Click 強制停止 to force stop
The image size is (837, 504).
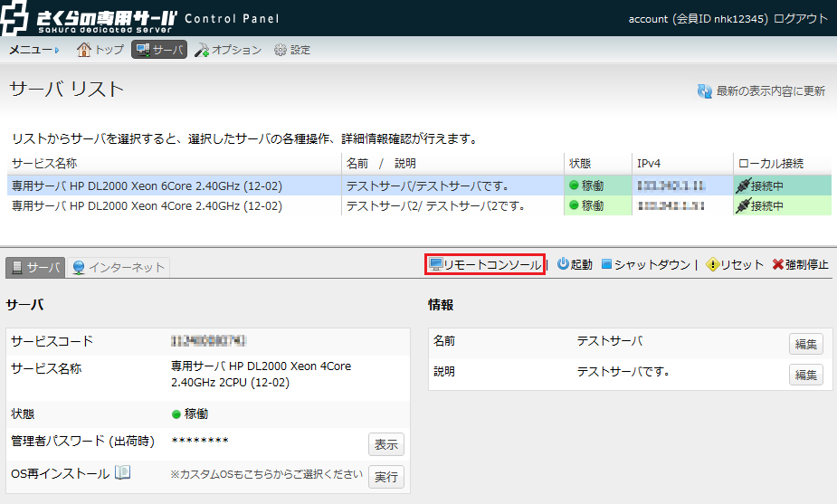pyautogui.click(x=800, y=264)
